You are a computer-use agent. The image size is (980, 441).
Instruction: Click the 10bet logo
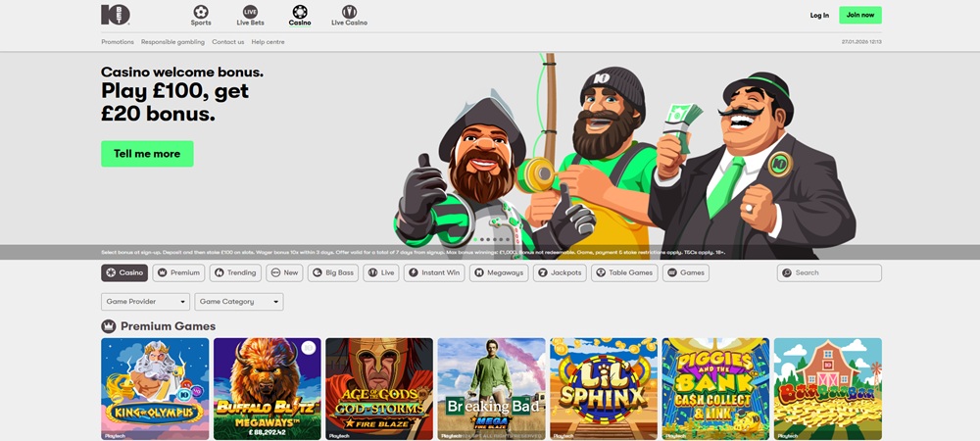(116, 15)
